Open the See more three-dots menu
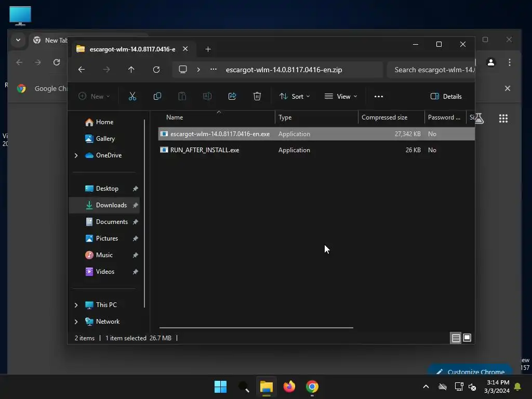 [379, 96]
